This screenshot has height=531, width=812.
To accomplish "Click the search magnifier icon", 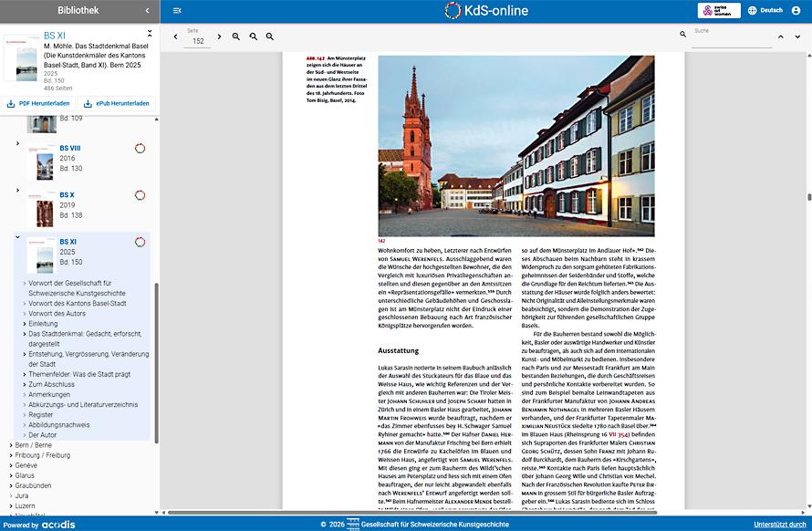I will [x=683, y=34].
